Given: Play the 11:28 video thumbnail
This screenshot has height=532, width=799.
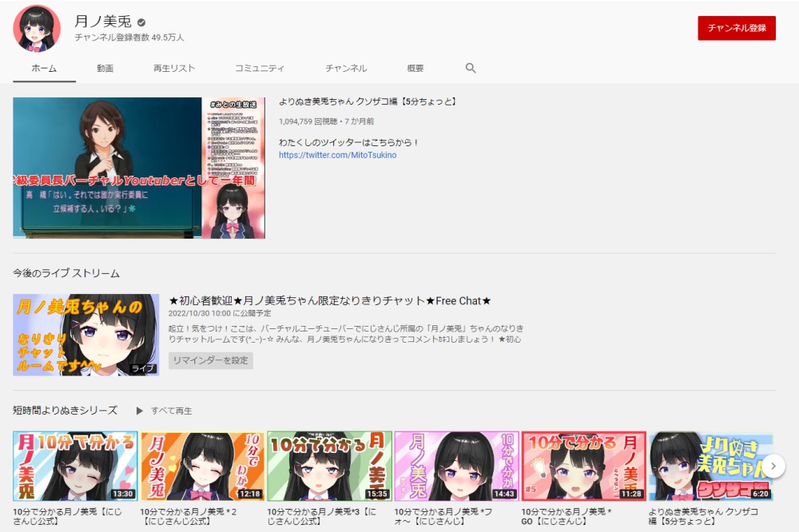Looking at the screenshot, I should [584, 466].
